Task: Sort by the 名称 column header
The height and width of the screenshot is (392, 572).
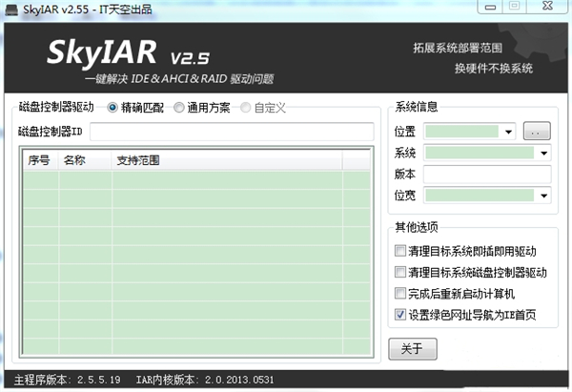Action: (x=74, y=160)
